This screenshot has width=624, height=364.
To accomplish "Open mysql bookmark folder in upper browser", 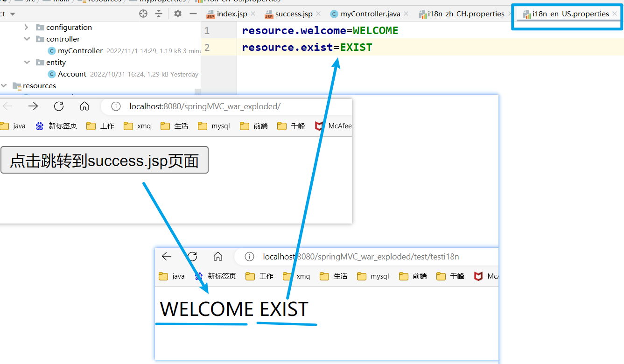I will click(x=214, y=126).
